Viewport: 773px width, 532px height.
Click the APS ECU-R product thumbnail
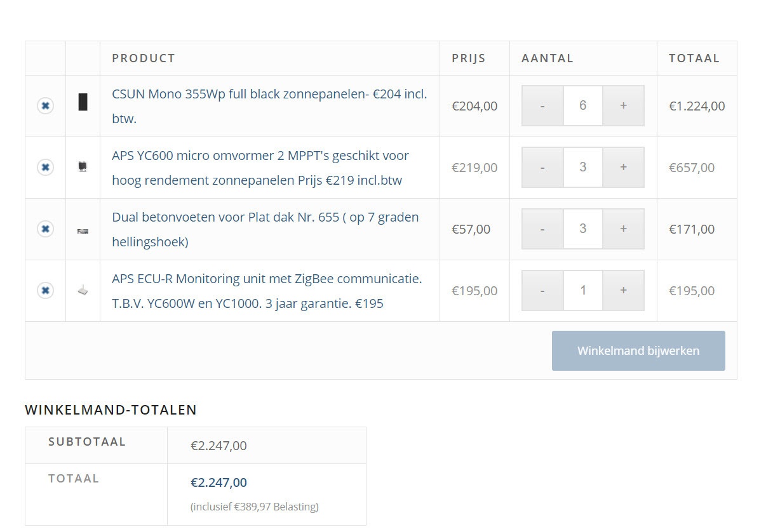83,291
